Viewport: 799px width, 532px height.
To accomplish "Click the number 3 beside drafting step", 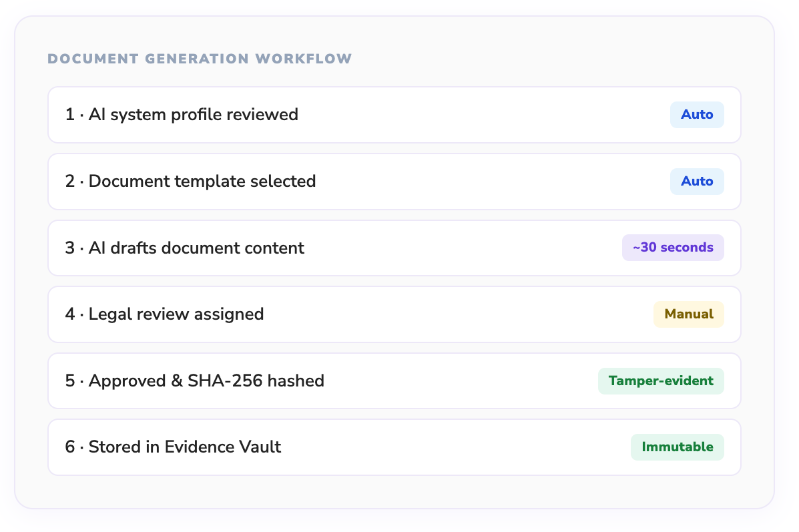I will [69, 248].
